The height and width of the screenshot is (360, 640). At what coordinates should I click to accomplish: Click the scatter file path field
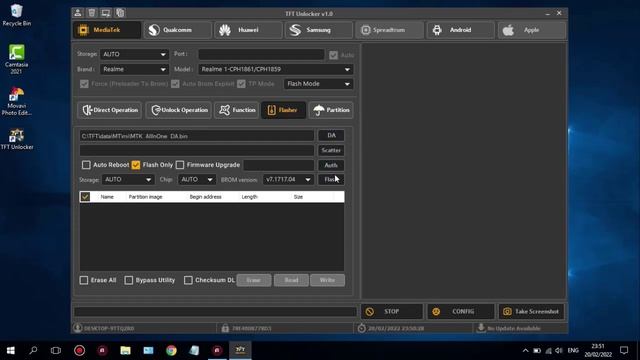coord(197,150)
